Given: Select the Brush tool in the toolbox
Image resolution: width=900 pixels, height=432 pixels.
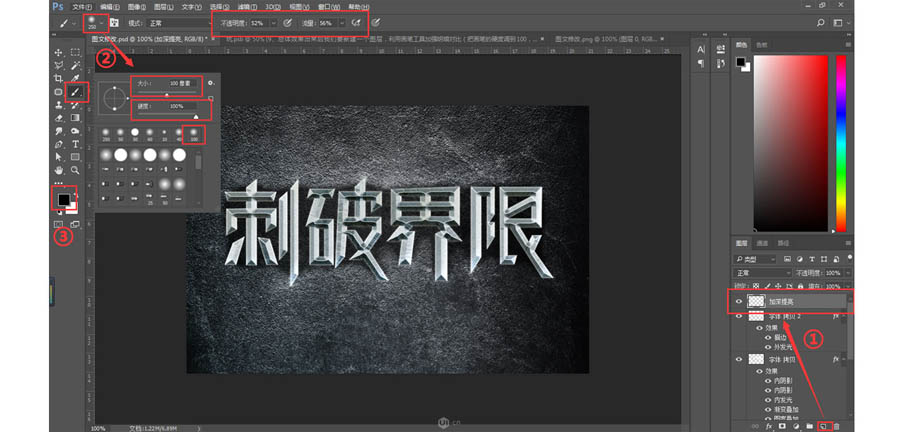Looking at the screenshot, I should coord(74,92).
